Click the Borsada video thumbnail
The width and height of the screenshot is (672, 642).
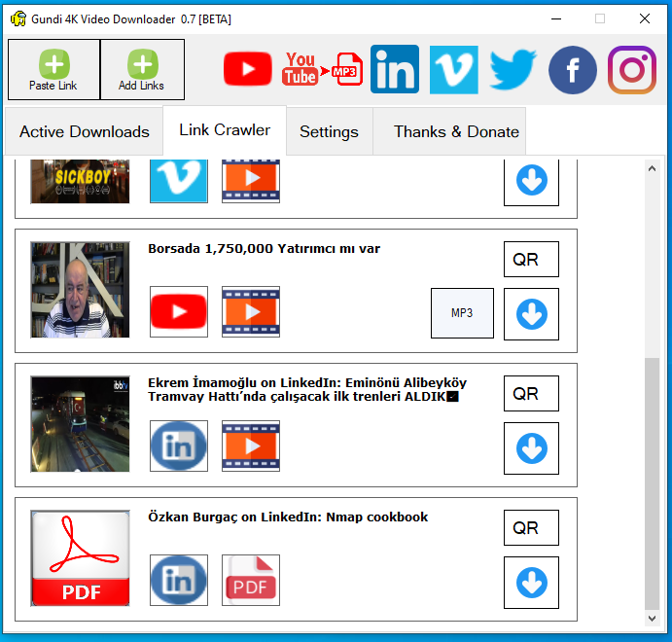click(80, 290)
